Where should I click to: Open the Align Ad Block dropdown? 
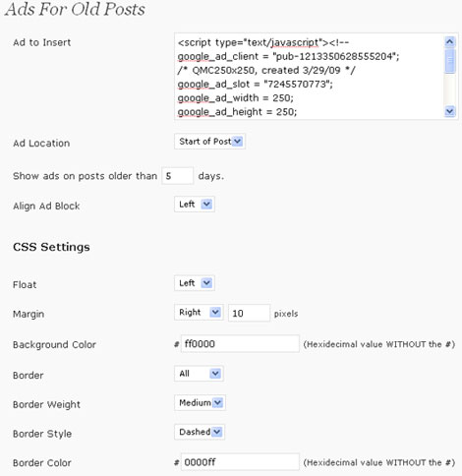point(195,205)
